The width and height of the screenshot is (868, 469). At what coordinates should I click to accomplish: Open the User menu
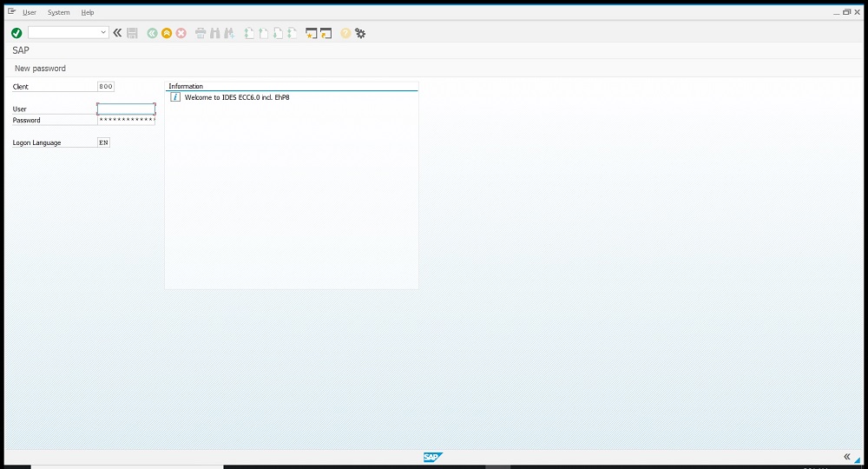click(x=30, y=12)
